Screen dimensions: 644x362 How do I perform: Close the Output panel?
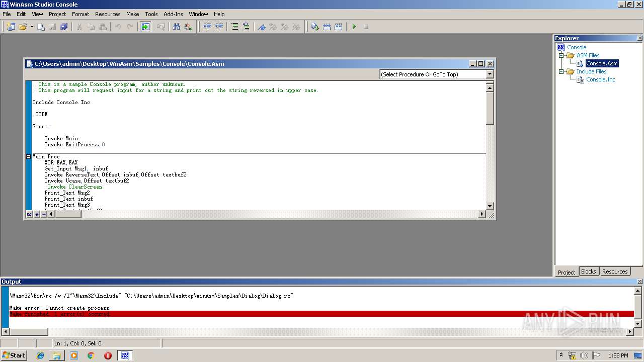pos(639,282)
